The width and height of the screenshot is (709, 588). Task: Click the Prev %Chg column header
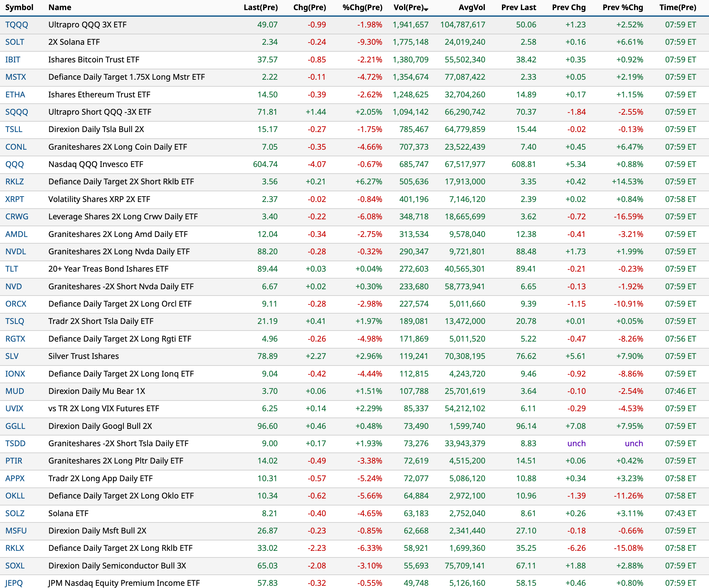tap(623, 8)
